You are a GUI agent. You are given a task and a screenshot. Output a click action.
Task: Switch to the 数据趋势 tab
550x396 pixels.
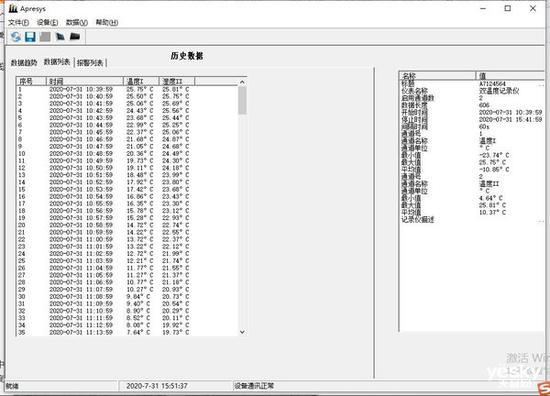click(24, 63)
